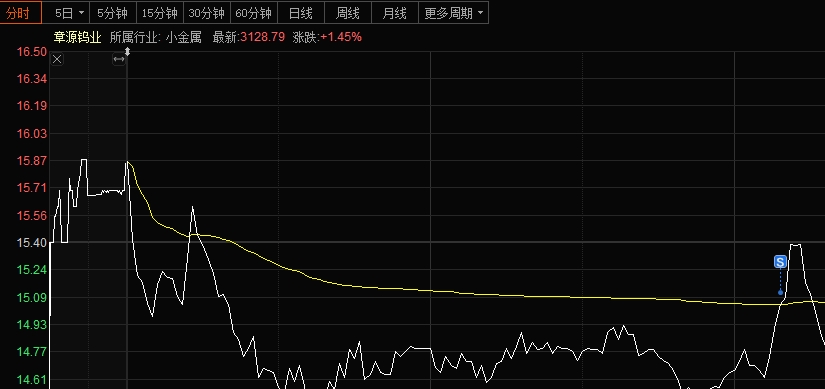This screenshot has height=389, width=825.
Task: Expand the 更多周期 dropdown
Action: tap(453, 13)
